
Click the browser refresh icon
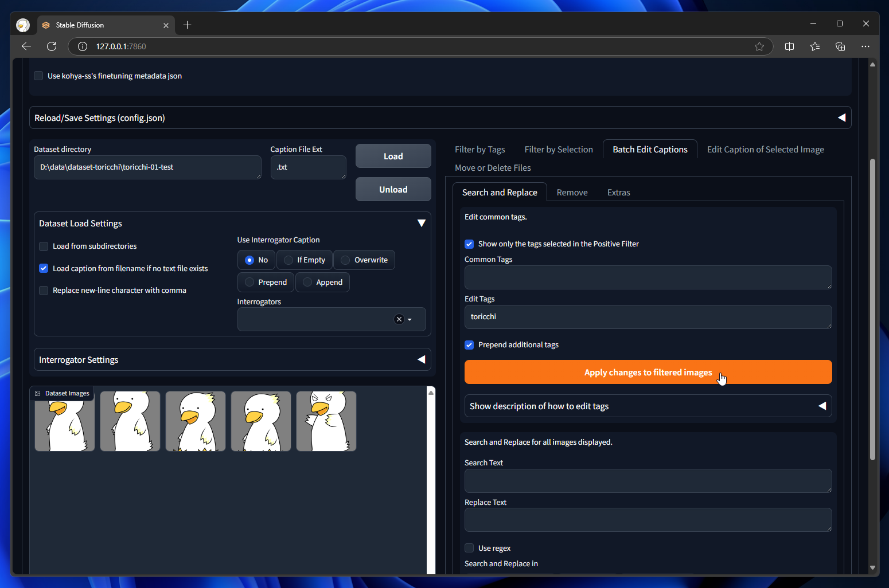click(x=52, y=46)
